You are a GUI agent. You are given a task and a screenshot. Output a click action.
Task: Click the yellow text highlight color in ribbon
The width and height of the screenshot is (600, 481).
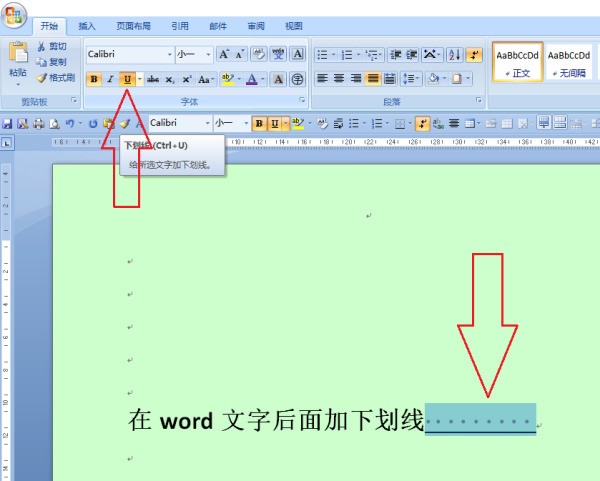coord(228,79)
